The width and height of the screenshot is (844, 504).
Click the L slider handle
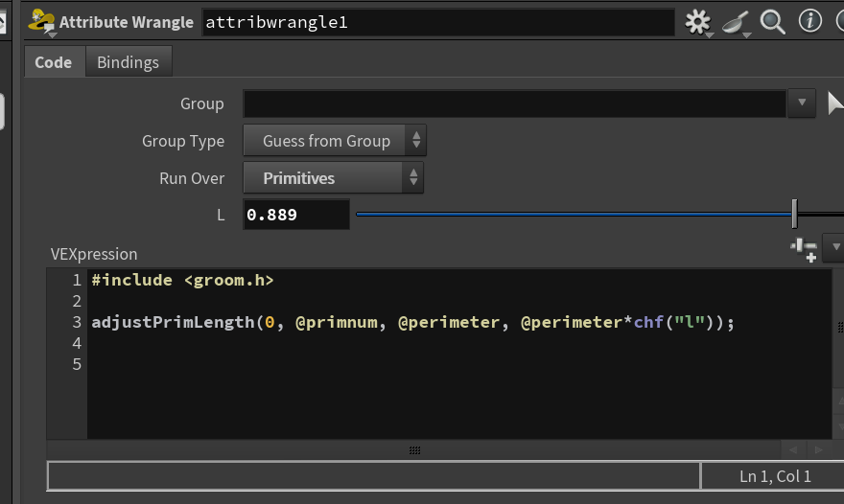coord(794,214)
